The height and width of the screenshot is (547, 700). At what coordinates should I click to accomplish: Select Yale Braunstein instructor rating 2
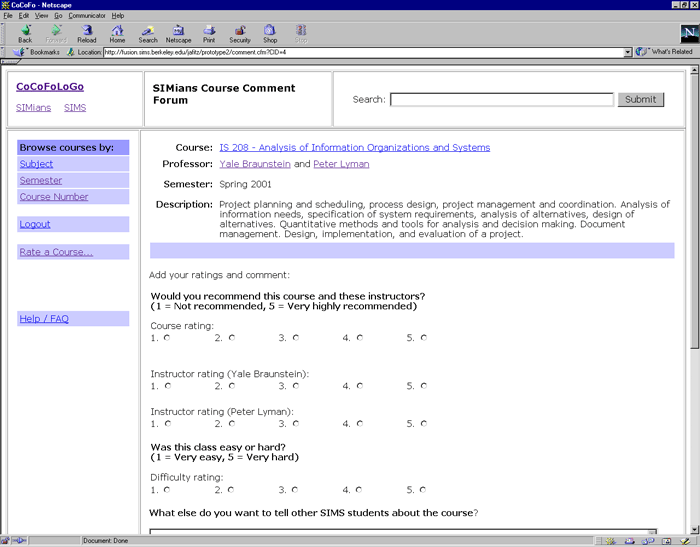232,385
